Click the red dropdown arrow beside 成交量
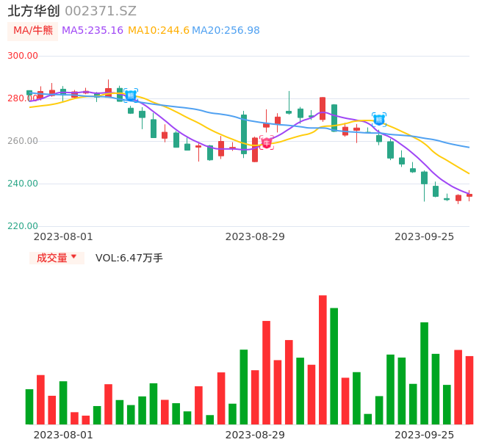 (x=73, y=257)
